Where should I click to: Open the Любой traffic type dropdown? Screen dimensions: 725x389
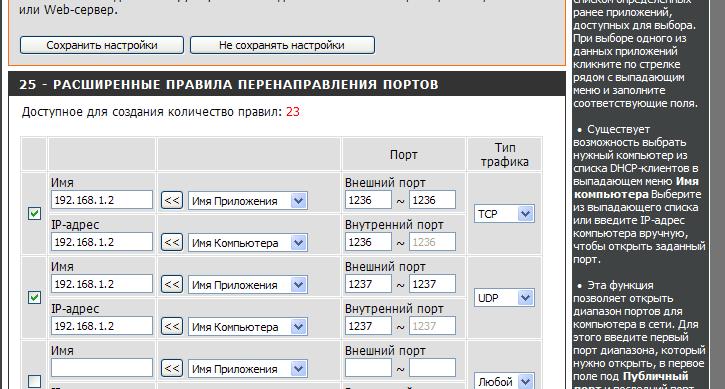click(504, 381)
